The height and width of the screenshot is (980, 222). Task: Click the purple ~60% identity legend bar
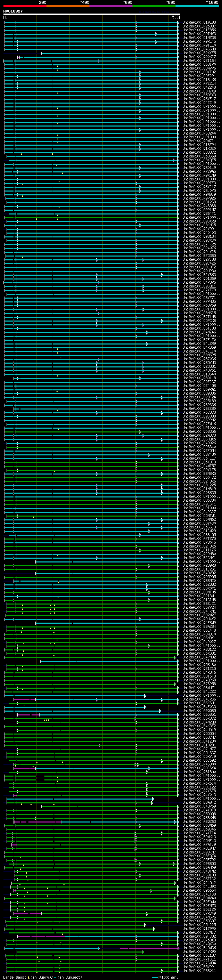coord(111,6)
